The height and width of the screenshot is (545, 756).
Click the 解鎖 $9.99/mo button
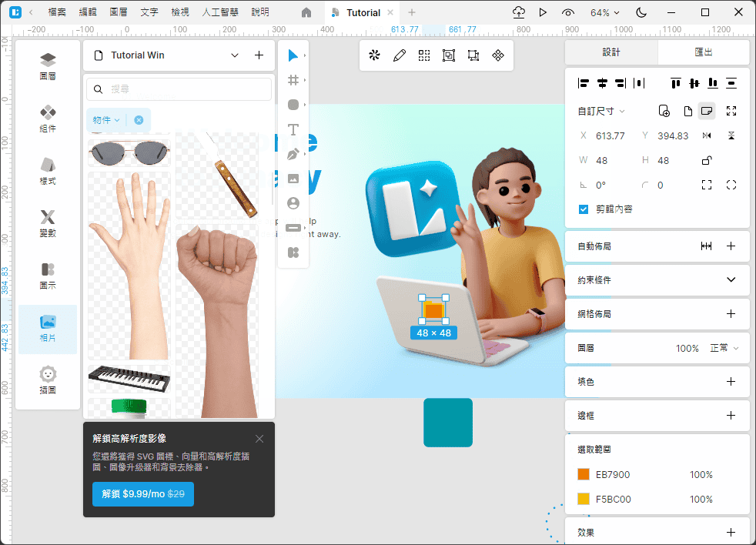click(x=143, y=493)
